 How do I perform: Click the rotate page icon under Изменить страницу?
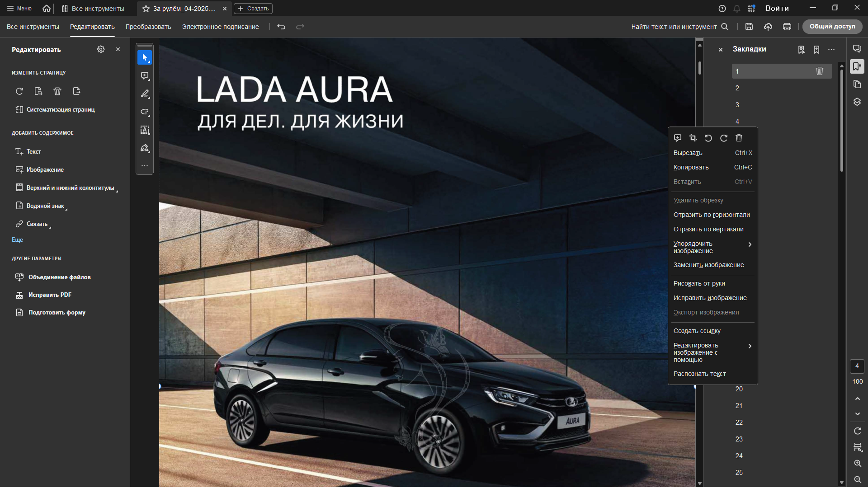point(19,91)
